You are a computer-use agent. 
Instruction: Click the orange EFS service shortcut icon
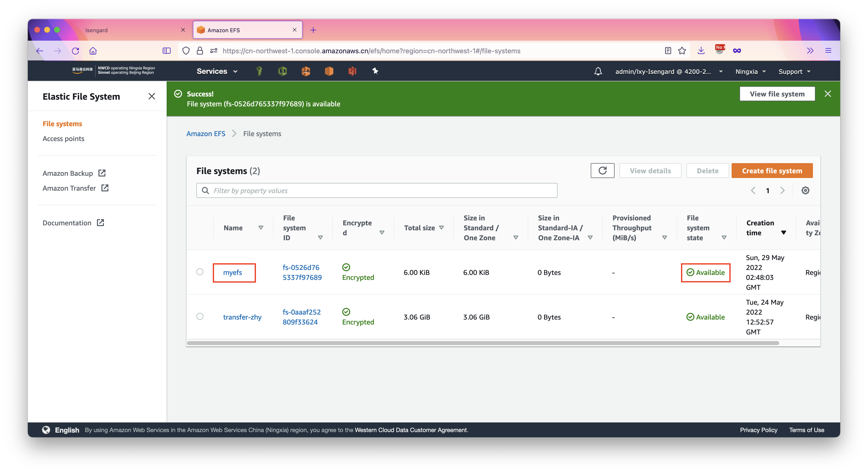(x=306, y=71)
